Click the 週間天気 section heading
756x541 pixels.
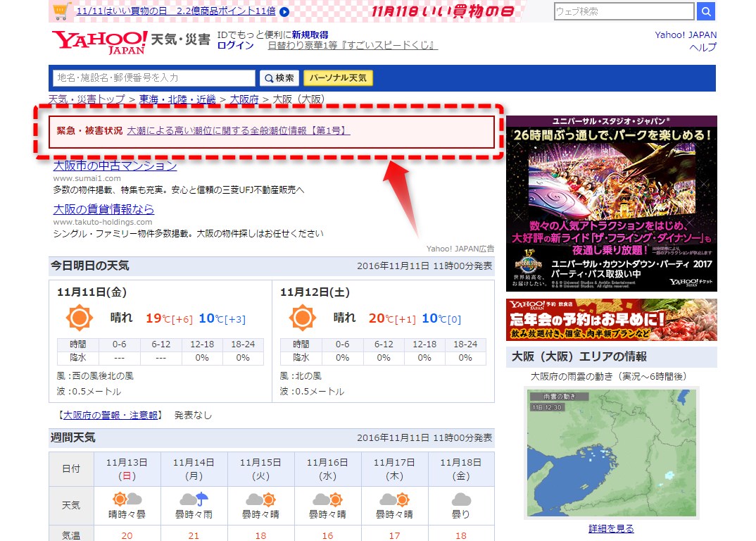(x=73, y=437)
